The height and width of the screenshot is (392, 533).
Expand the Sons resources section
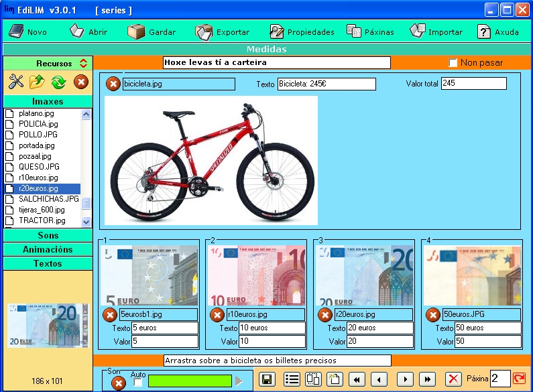48,235
